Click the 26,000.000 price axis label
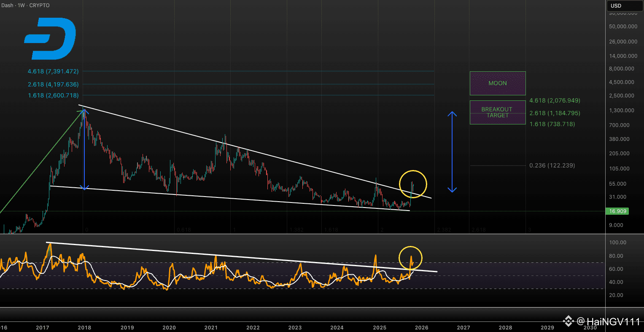This screenshot has width=644, height=332. pos(622,42)
